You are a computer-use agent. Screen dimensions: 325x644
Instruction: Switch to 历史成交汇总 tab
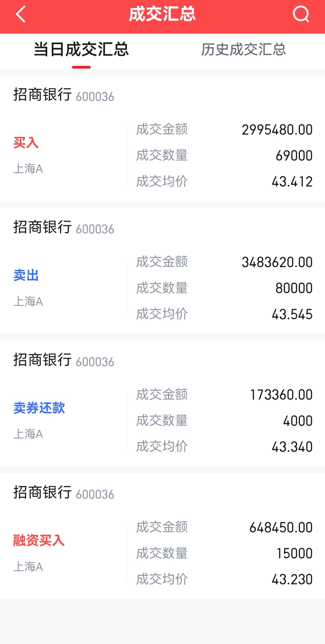[x=244, y=49]
